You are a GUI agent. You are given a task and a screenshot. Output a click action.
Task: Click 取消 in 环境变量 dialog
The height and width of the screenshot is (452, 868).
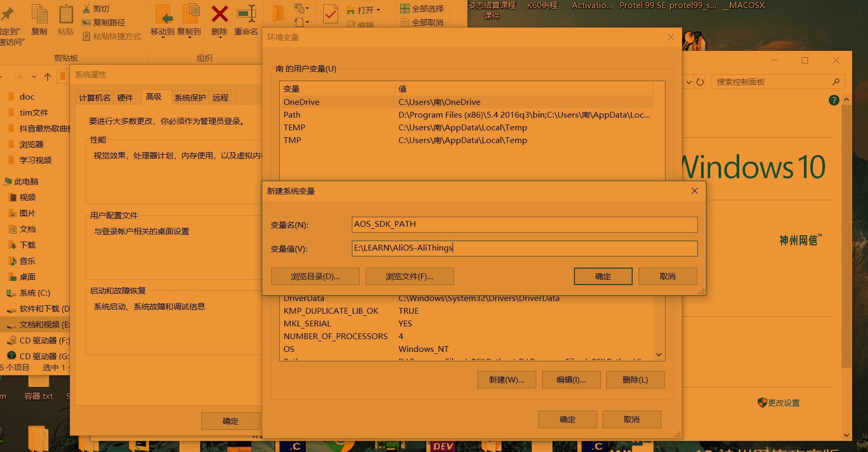(x=632, y=419)
